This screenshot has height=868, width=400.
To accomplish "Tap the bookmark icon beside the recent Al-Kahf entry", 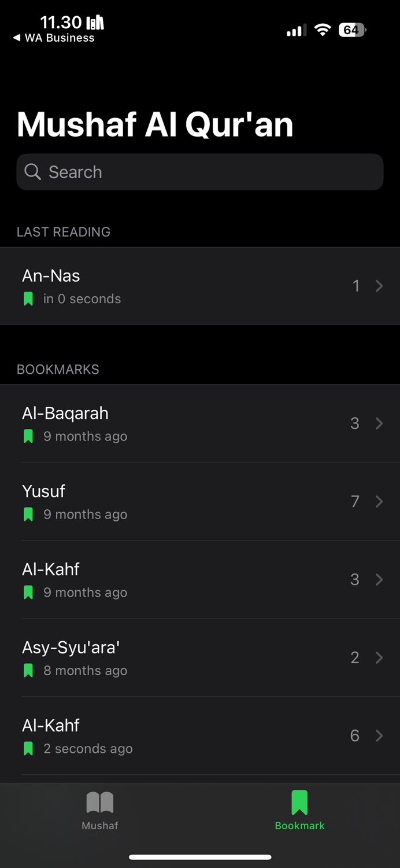I will tap(28, 748).
